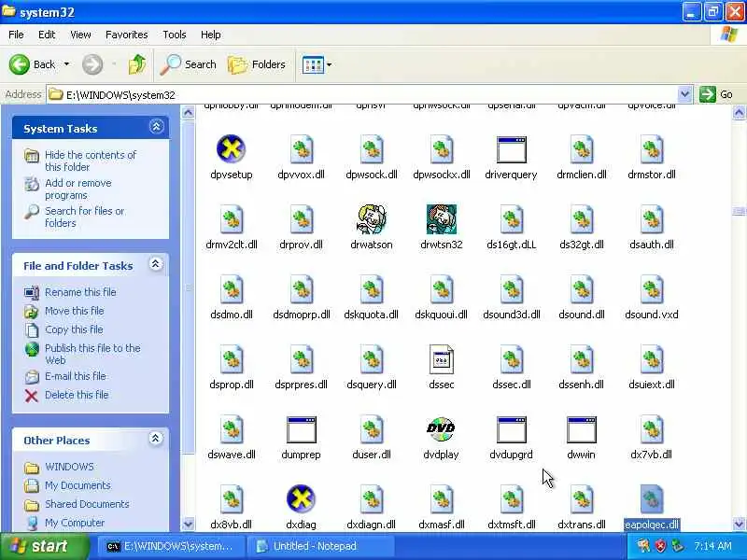This screenshot has width=747, height=560.
Task: Select the duser.dll file icon
Action: click(371, 429)
